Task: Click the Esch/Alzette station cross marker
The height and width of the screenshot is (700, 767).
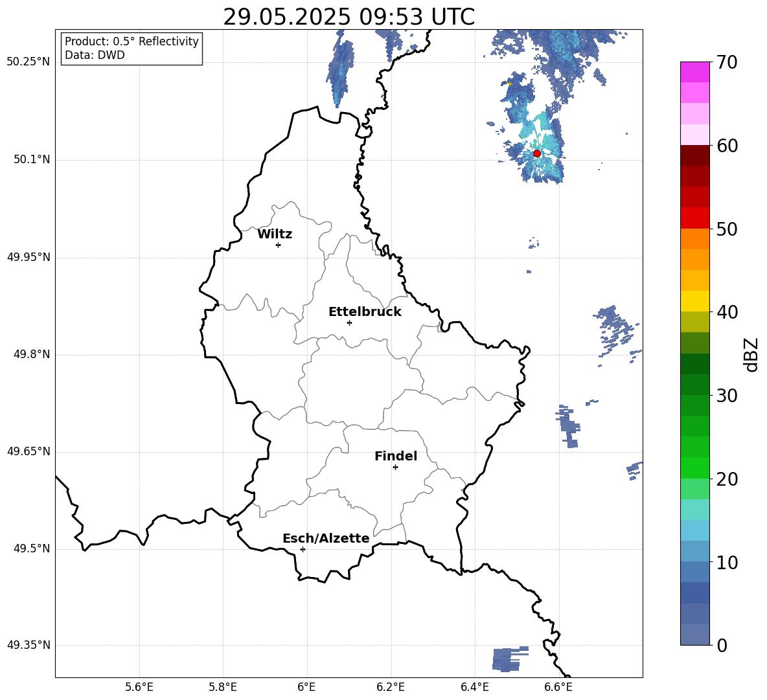Action: pos(303,549)
